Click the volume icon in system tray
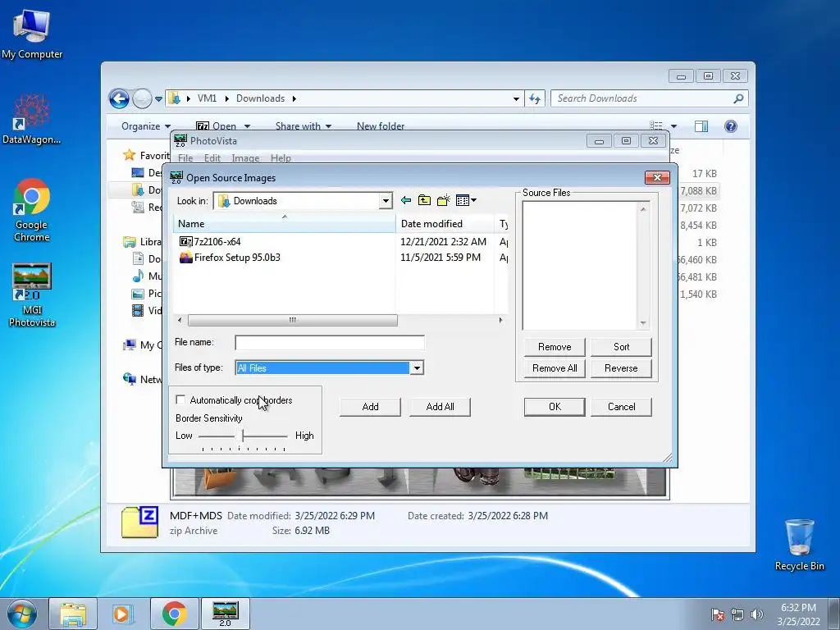Screen dimensions: 840x630 coord(756,614)
